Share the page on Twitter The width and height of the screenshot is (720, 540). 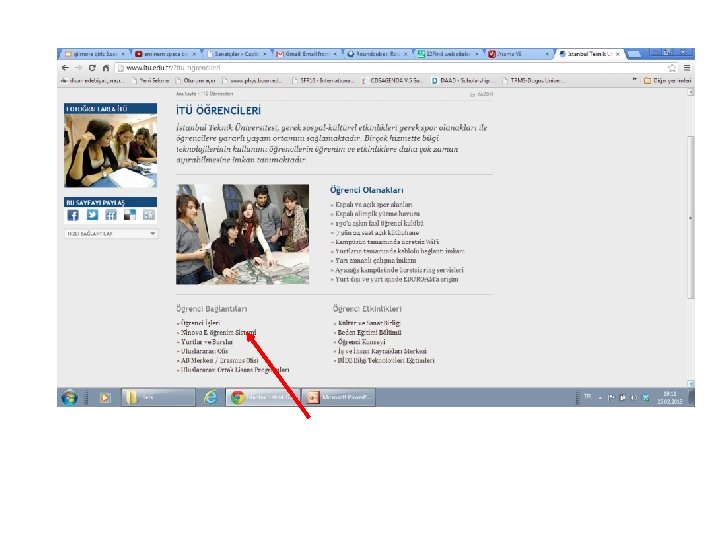click(x=92, y=215)
